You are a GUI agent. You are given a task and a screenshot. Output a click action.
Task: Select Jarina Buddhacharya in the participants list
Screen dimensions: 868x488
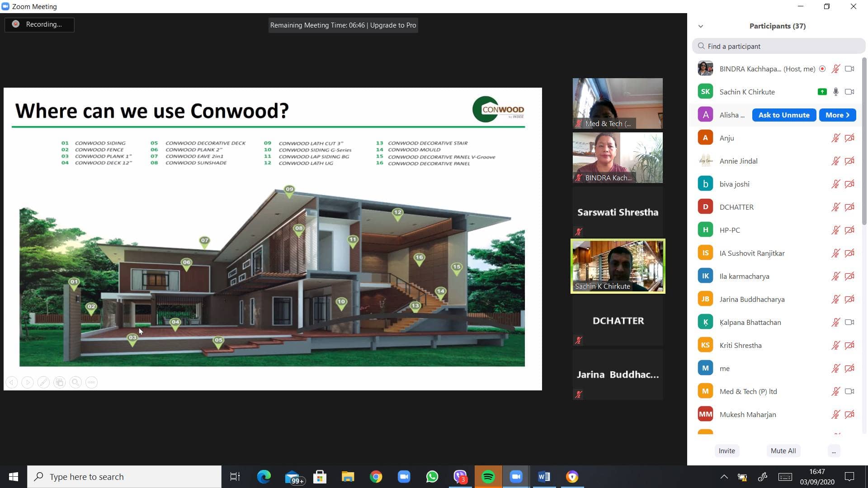coord(776,299)
